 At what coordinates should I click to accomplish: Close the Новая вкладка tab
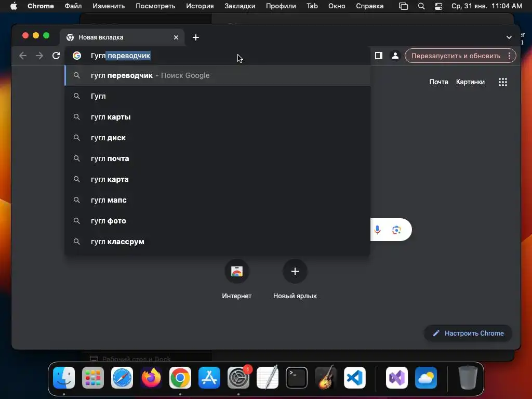tap(176, 37)
